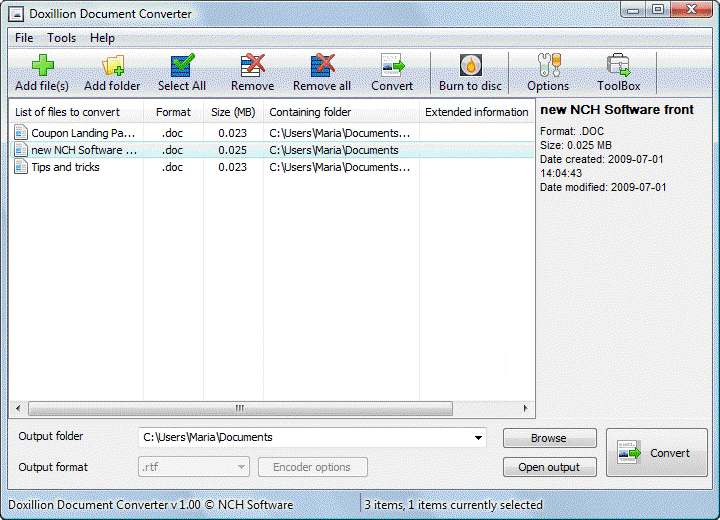Viewport: 720px width, 520px height.
Task: Click the large Convert button at bottom right
Action: [657, 452]
